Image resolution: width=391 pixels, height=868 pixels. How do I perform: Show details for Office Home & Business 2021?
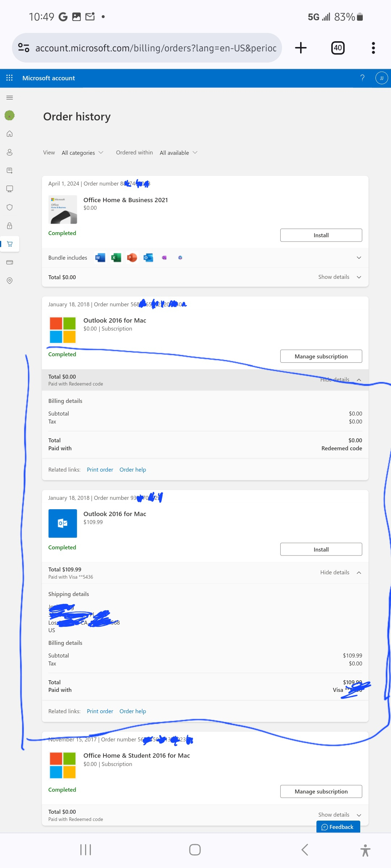coord(340,277)
